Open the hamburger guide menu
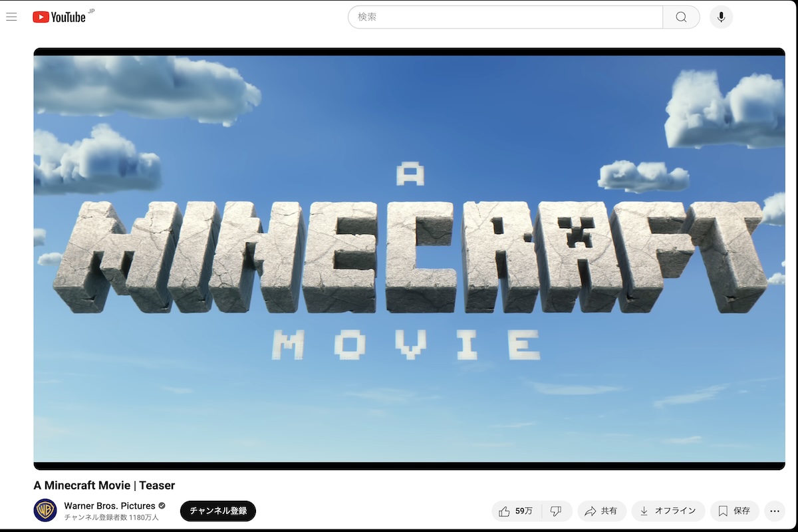The height and width of the screenshot is (532, 798). coord(11,17)
